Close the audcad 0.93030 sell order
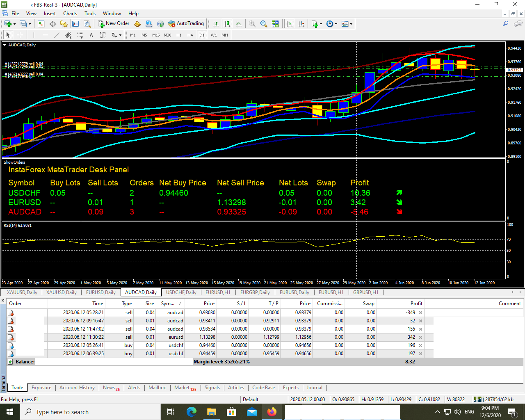 tap(420, 313)
